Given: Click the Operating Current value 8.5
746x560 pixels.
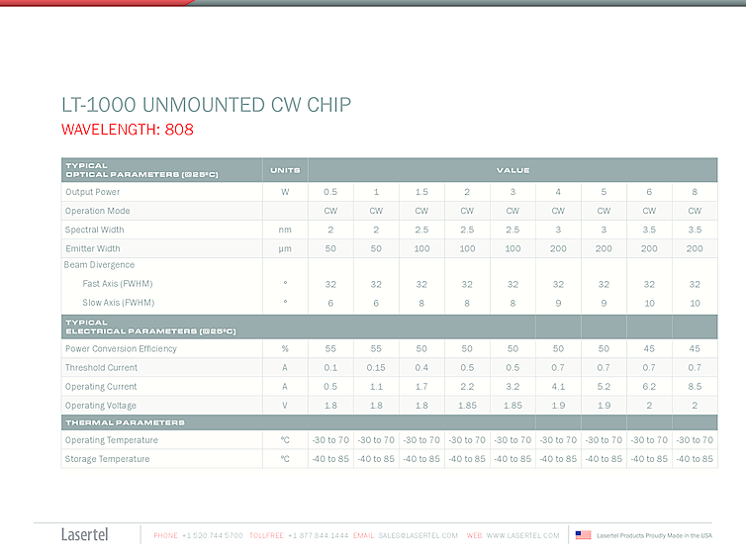Looking at the screenshot, I should coord(695,387).
